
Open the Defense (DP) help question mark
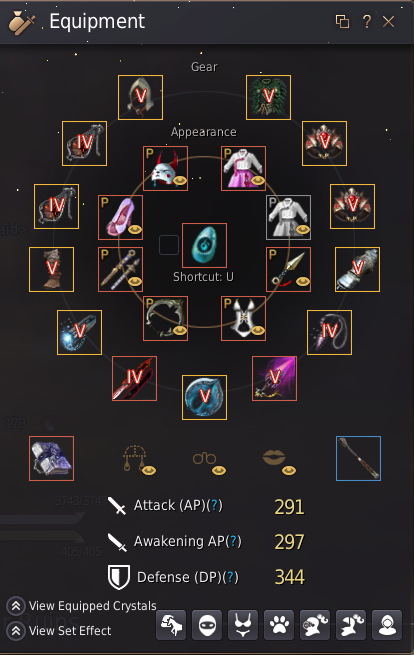pos(230,577)
